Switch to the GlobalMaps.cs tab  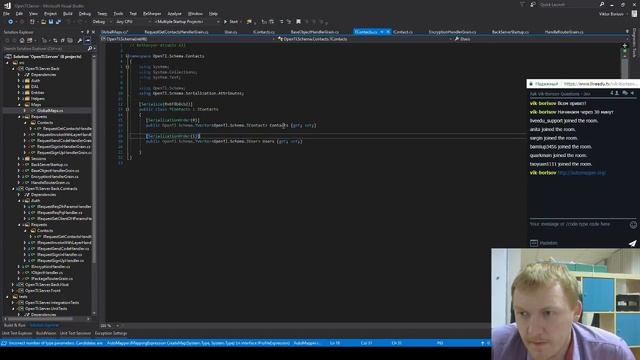pyautogui.click(x=114, y=32)
